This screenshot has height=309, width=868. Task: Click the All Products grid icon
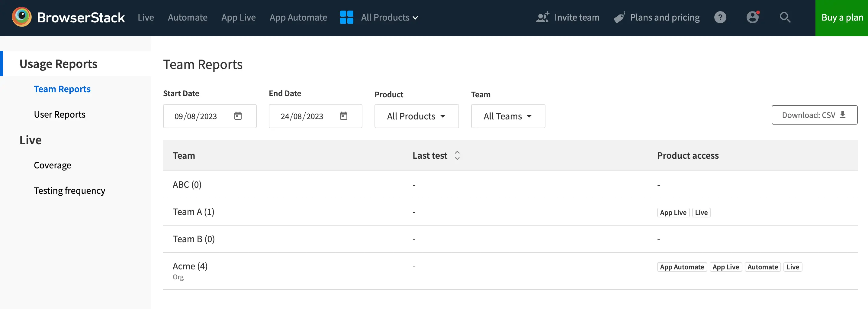point(346,18)
